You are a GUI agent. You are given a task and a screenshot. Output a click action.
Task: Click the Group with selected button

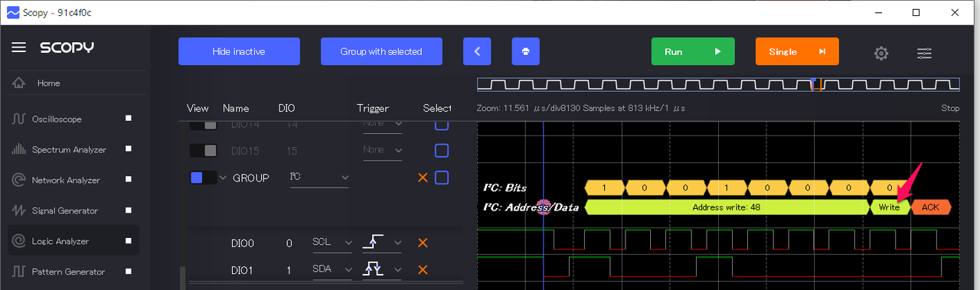[x=381, y=51]
